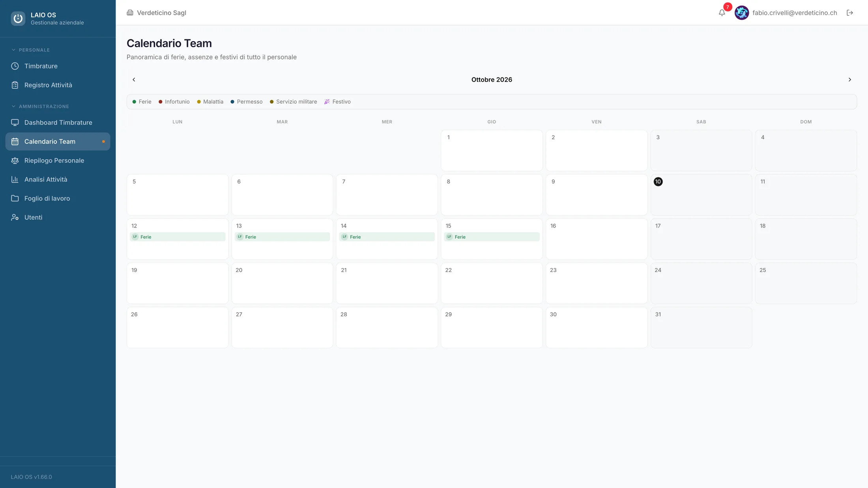Click Utenti user-settings icon

coord(15,217)
